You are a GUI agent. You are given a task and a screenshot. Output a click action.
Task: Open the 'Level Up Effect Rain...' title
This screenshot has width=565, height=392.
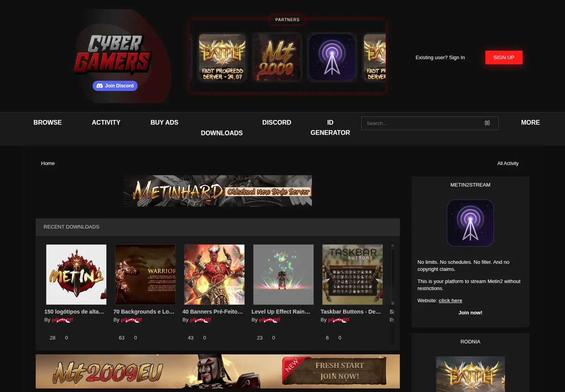(281, 312)
